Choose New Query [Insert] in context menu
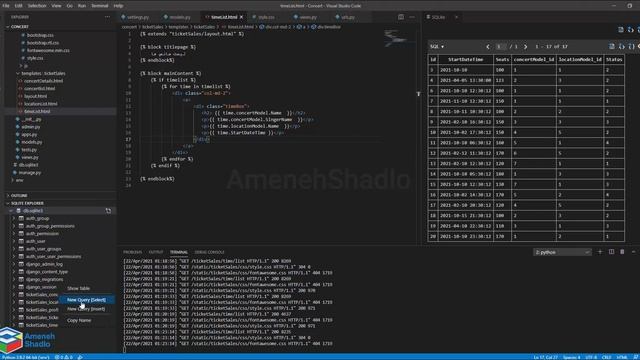 86,309
